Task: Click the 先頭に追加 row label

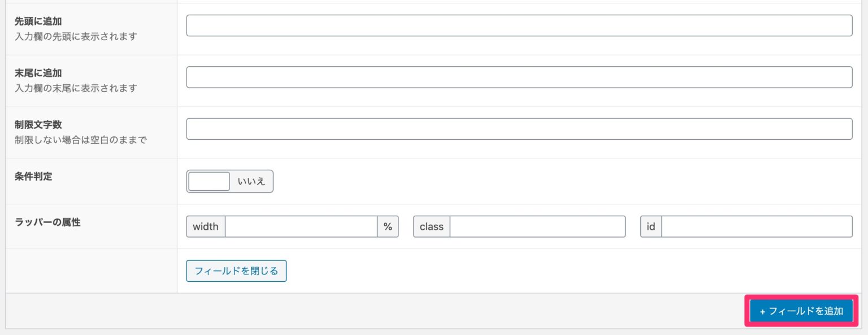Action: [38, 22]
